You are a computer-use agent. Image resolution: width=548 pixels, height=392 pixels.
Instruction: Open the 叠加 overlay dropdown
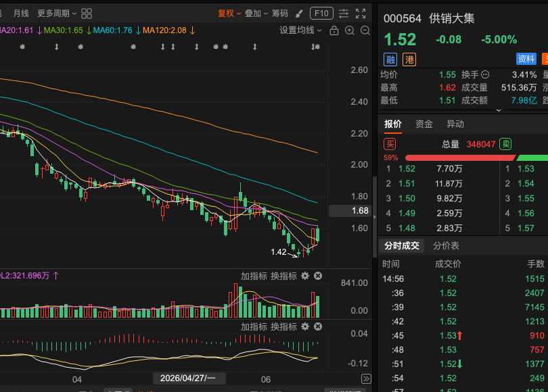coord(256,14)
